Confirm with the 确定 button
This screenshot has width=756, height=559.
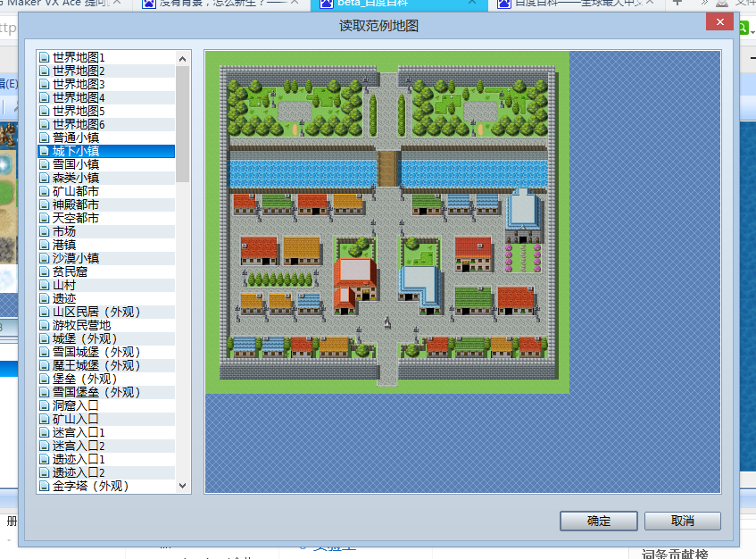tap(599, 521)
